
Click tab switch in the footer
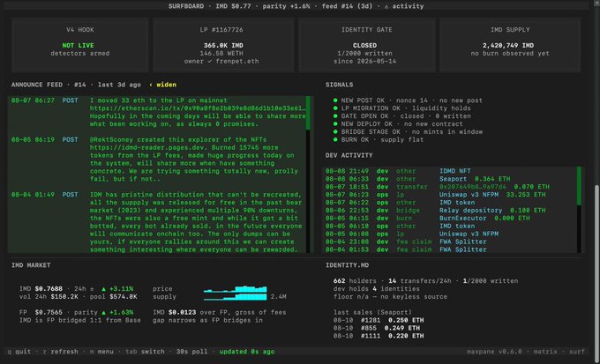[144, 352]
